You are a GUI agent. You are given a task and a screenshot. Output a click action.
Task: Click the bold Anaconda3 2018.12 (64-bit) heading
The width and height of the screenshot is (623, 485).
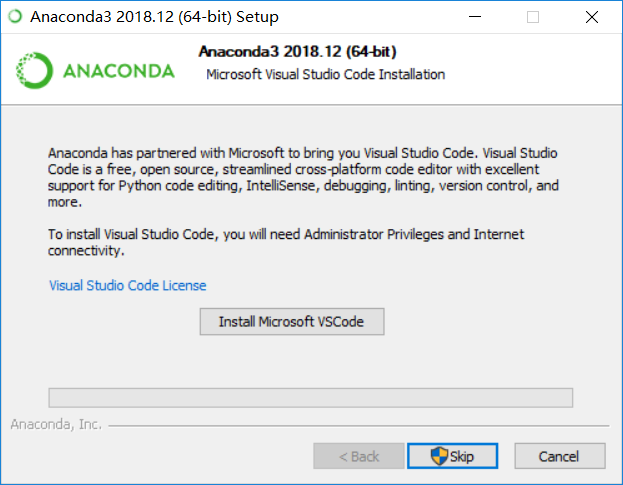point(298,52)
